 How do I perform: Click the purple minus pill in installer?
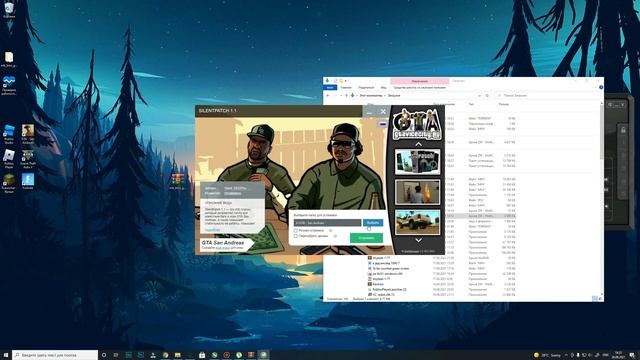pos(383,124)
